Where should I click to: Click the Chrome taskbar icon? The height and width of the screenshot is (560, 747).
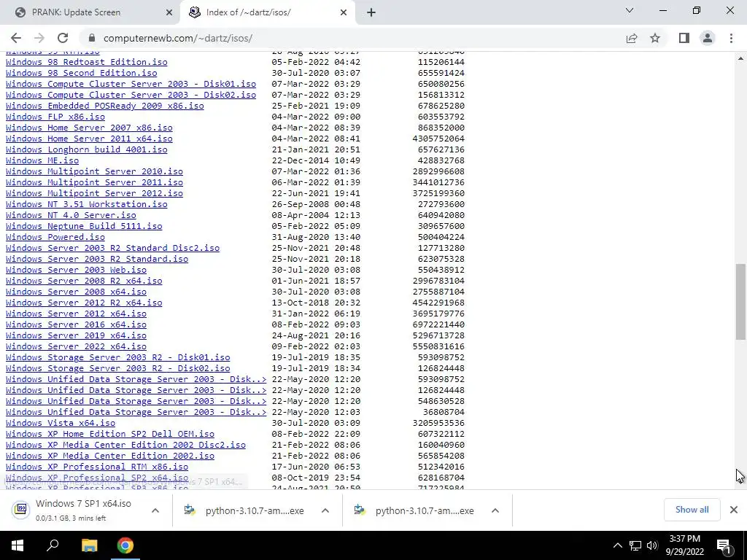[x=125, y=545]
